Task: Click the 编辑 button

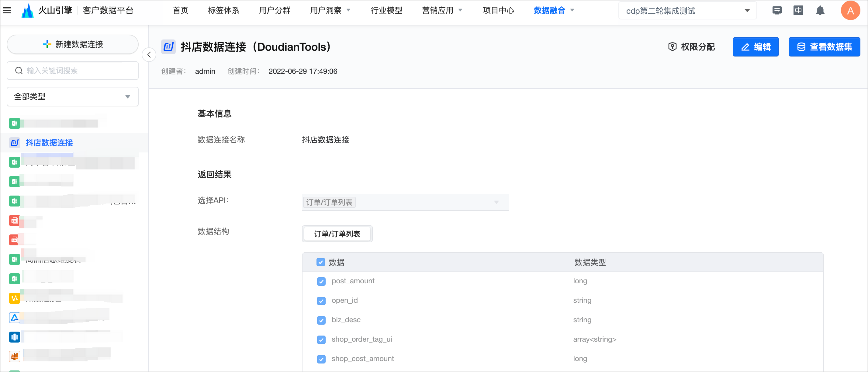Action: click(756, 47)
